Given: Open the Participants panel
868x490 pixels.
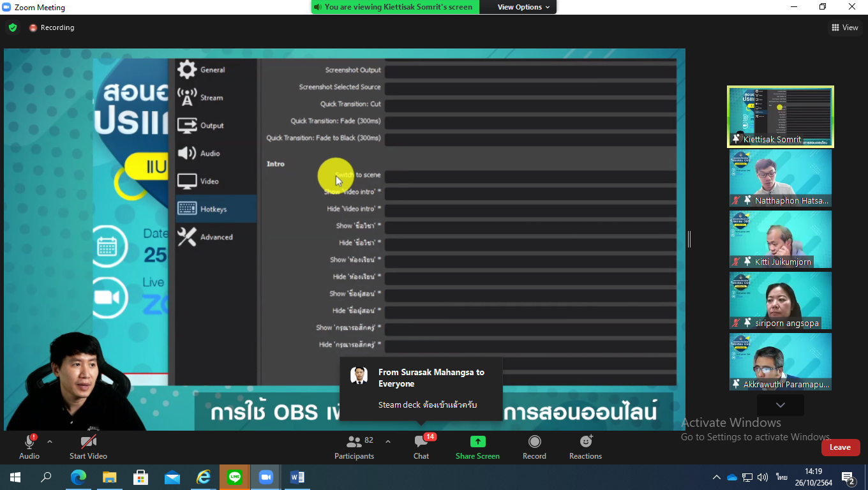Looking at the screenshot, I should pos(354,447).
